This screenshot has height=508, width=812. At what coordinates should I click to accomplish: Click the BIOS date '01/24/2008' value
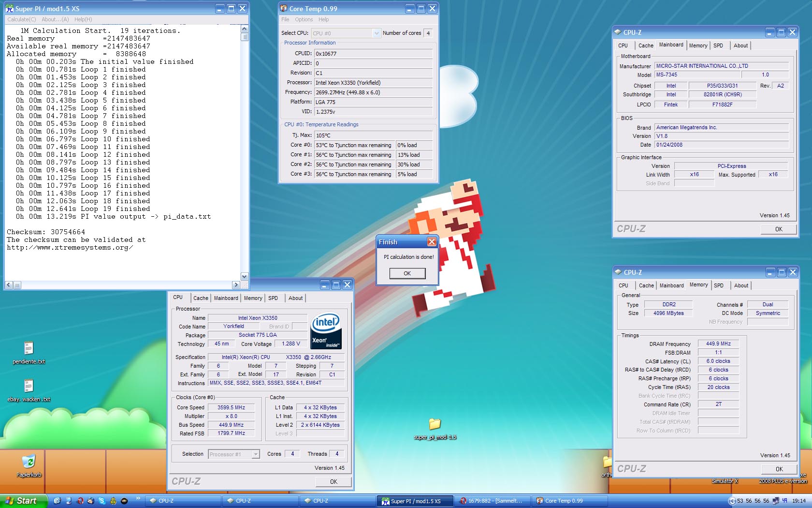pyautogui.click(x=722, y=145)
